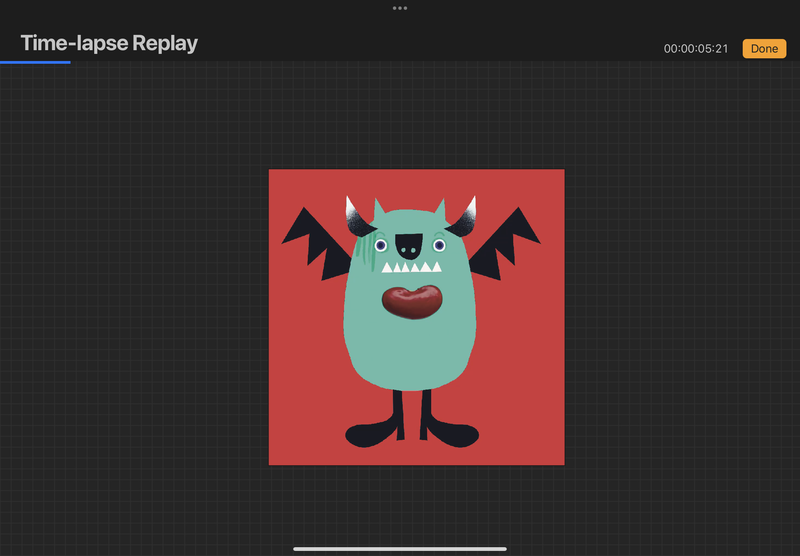This screenshot has width=800, height=556.
Task: Tap the home indicator bar
Action: coord(400,548)
